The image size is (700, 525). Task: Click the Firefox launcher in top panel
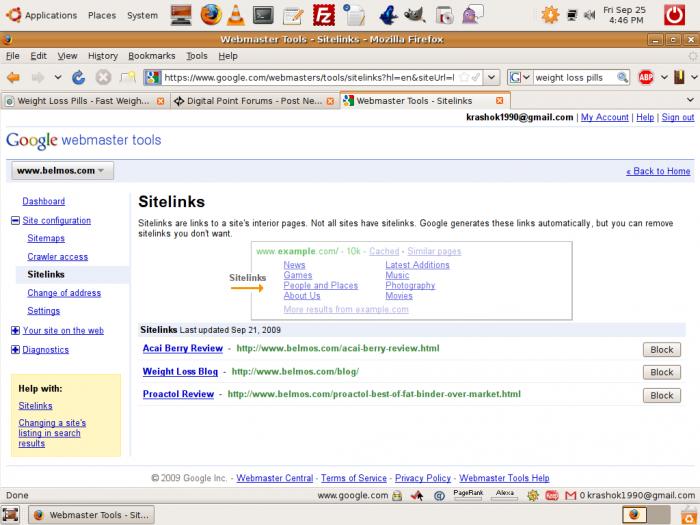pyautogui.click(x=209, y=14)
